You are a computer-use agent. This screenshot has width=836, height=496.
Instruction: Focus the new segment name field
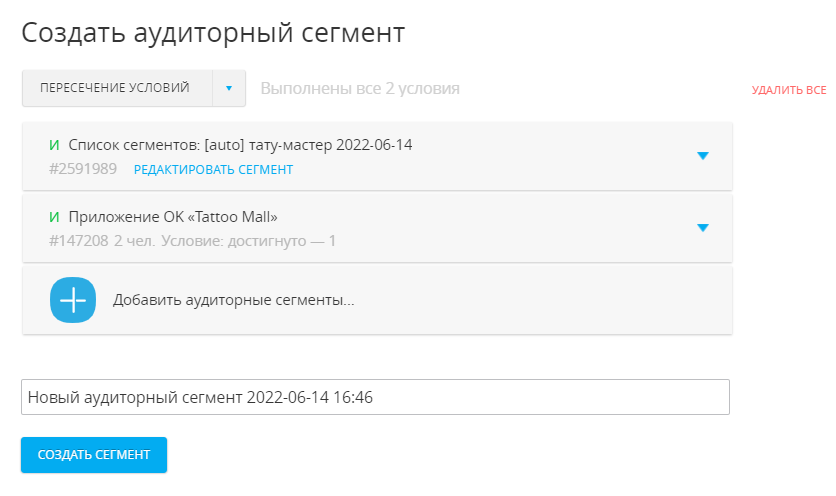point(375,397)
